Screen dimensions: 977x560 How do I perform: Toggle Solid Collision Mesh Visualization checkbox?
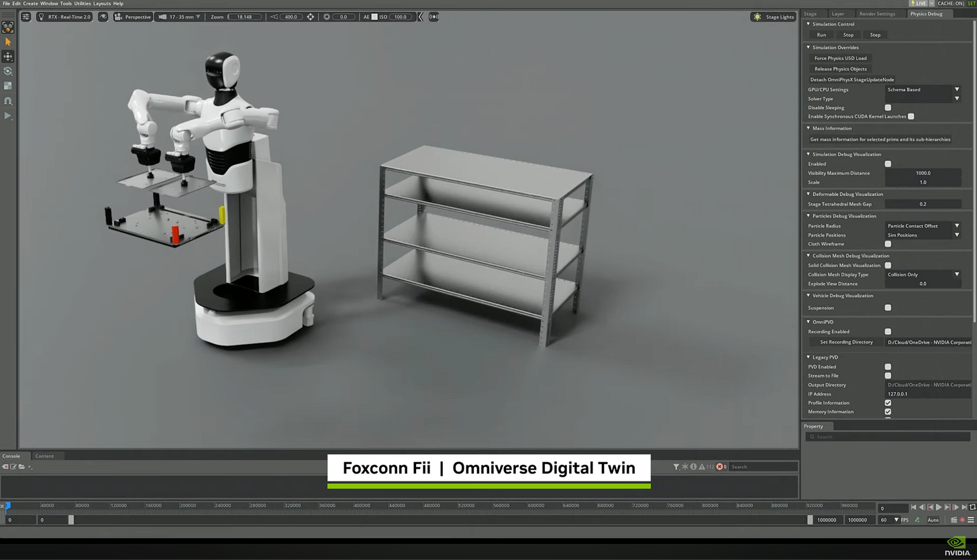tap(888, 266)
